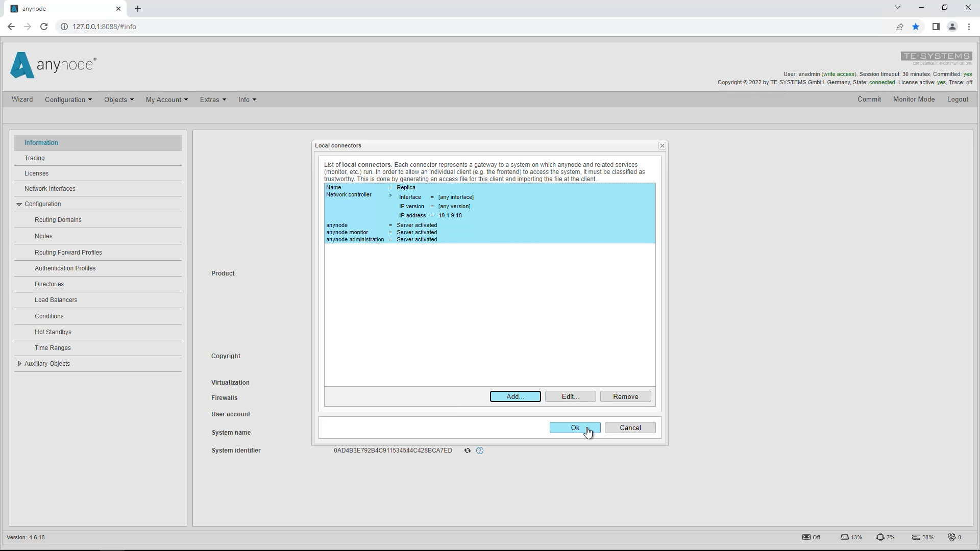The height and width of the screenshot is (551, 980).
Task: Switch to Monitor Mode
Action: (x=914, y=99)
